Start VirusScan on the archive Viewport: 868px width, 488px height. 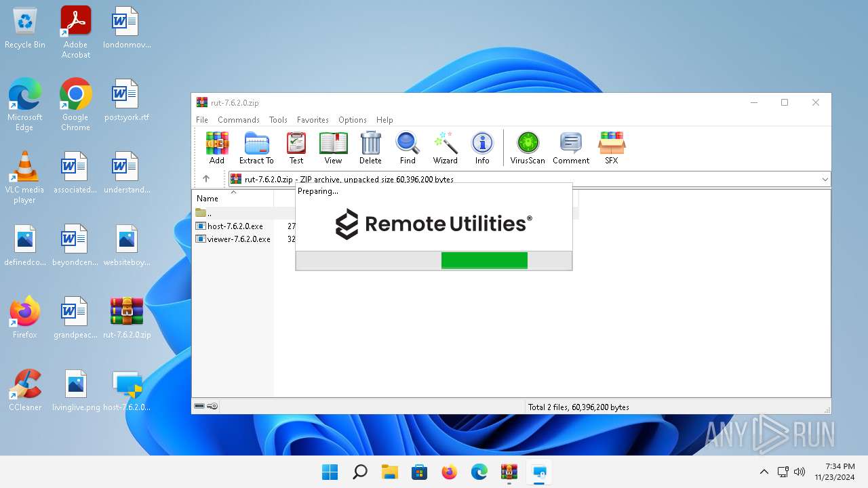coord(528,148)
